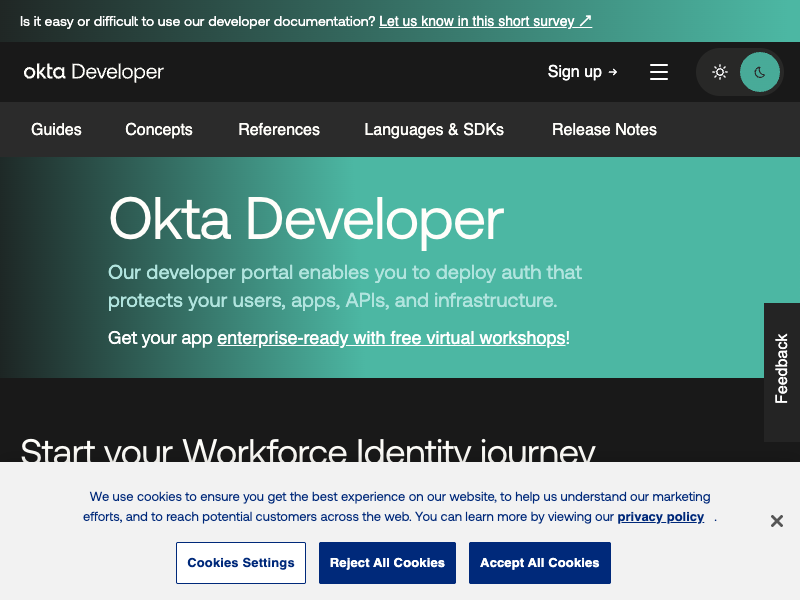
Task: Click Accept All Cookies button
Action: [x=540, y=563]
